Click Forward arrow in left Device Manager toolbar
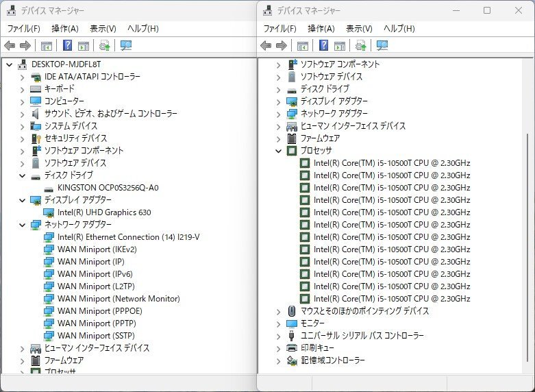The width and height of the screenshot is (535, 392). pos(25,45)
